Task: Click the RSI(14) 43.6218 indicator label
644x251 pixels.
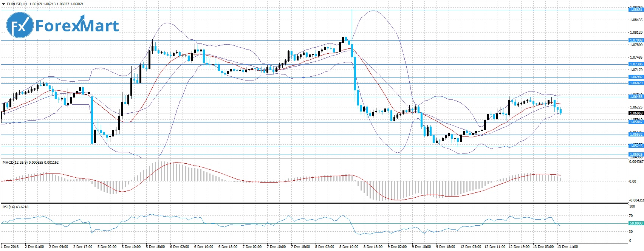Action: (x=15, y=207)
